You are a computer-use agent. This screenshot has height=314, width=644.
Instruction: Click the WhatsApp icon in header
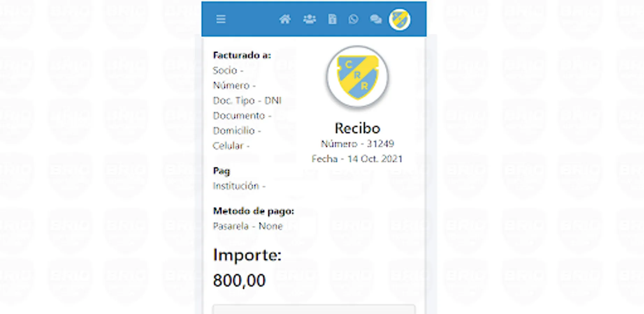353,19
